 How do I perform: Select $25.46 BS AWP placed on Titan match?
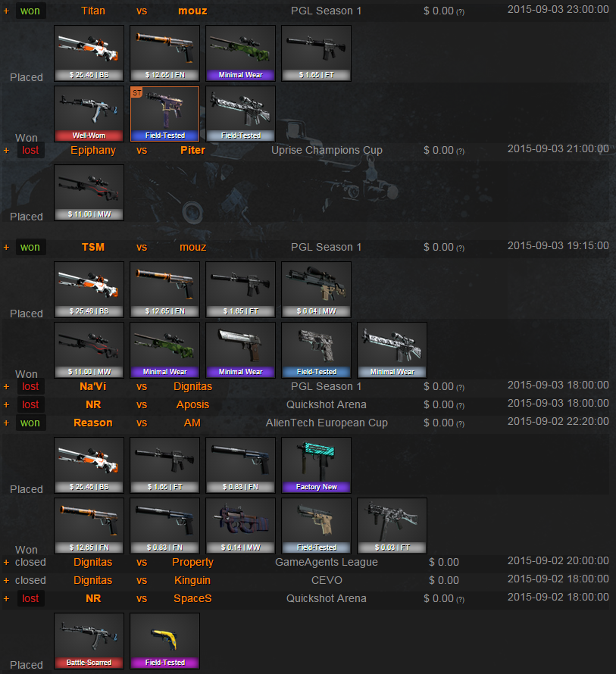click(89, 53)
